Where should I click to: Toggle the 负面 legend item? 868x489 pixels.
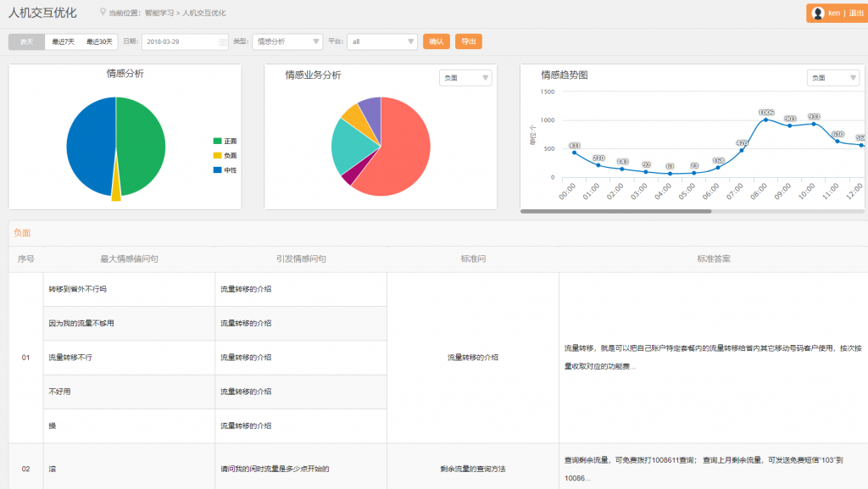point(225,156)
